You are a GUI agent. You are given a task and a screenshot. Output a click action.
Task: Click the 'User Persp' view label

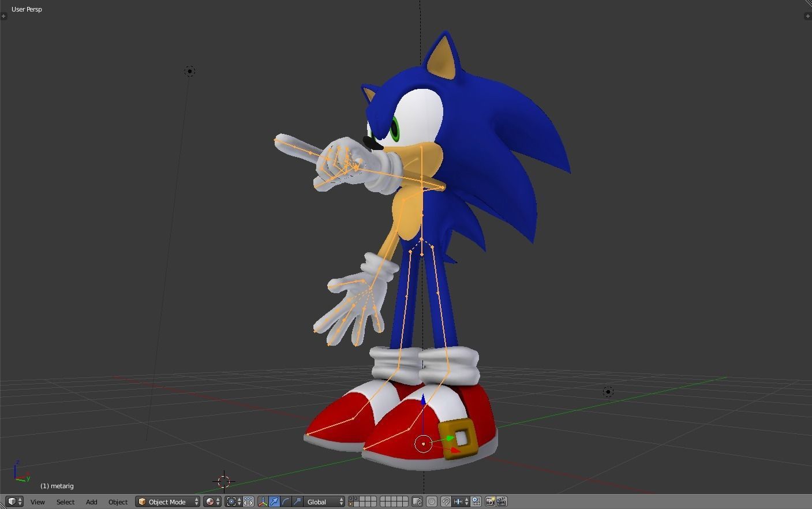click(27, 9)
